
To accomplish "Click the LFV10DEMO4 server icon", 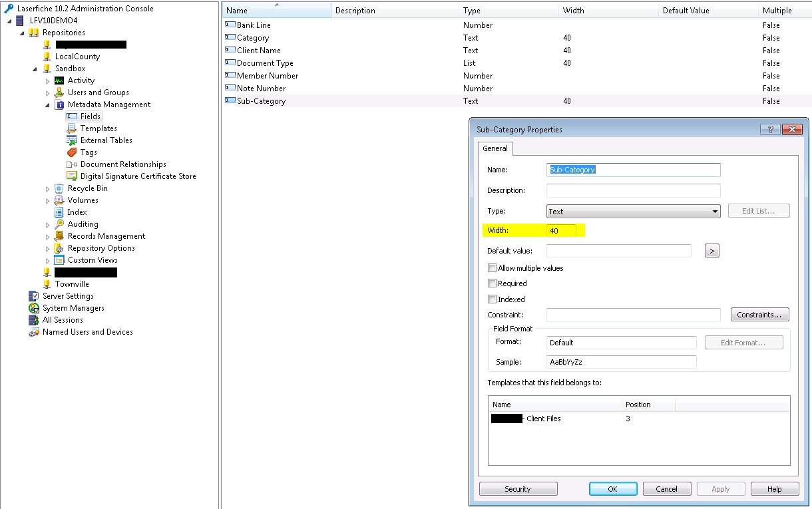I will click(x=21, y=21).
